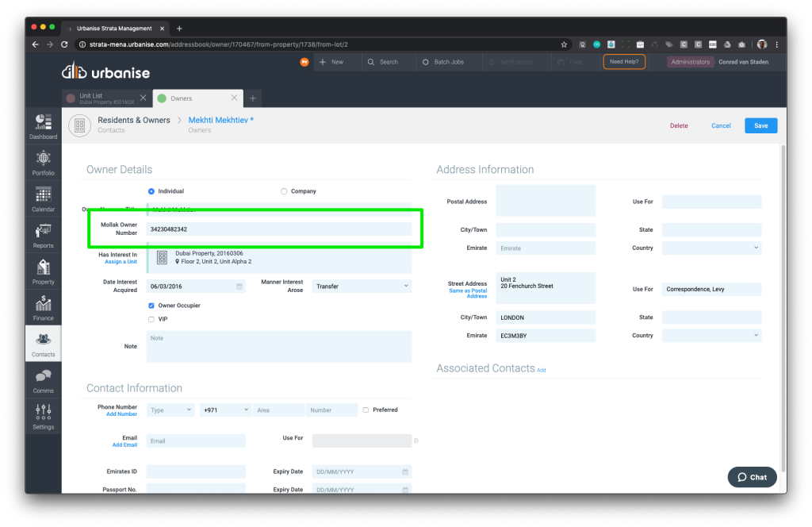
Task: Open the Chat widget button
Action: click(752, 477)
